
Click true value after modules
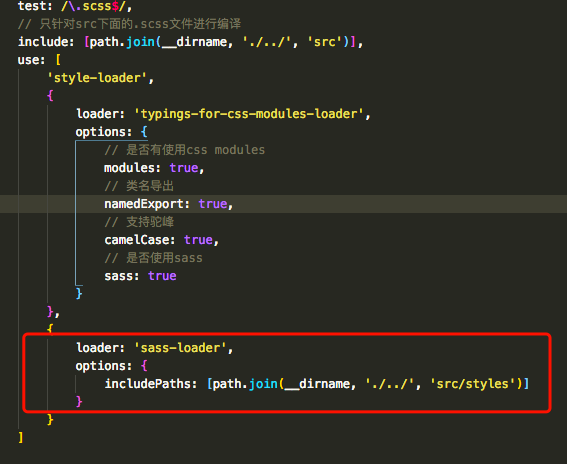(184, 168)
